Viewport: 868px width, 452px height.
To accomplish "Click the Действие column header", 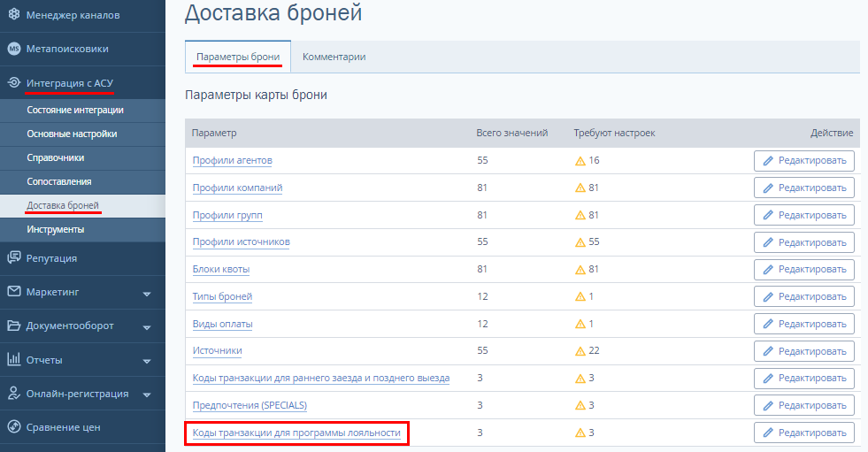I will click(x=832, y=133).
